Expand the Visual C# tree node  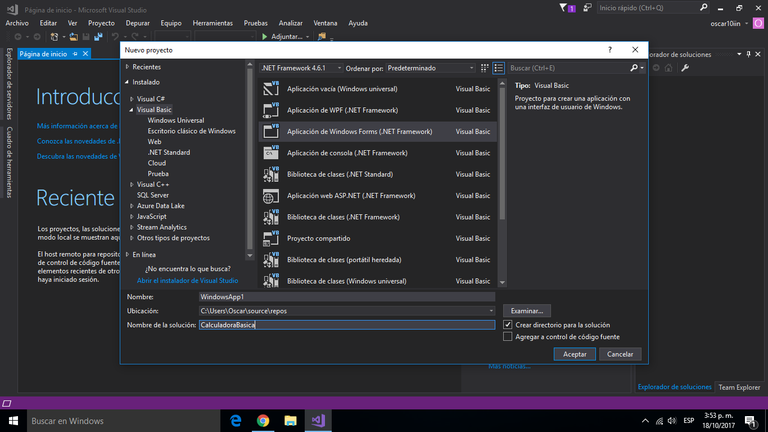pos(132,99)
